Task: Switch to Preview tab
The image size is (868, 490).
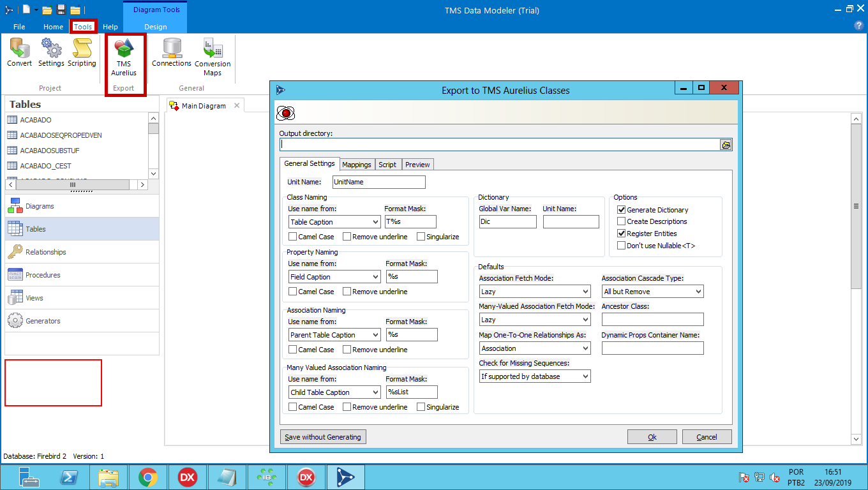Action: click(x=417, y=165)
